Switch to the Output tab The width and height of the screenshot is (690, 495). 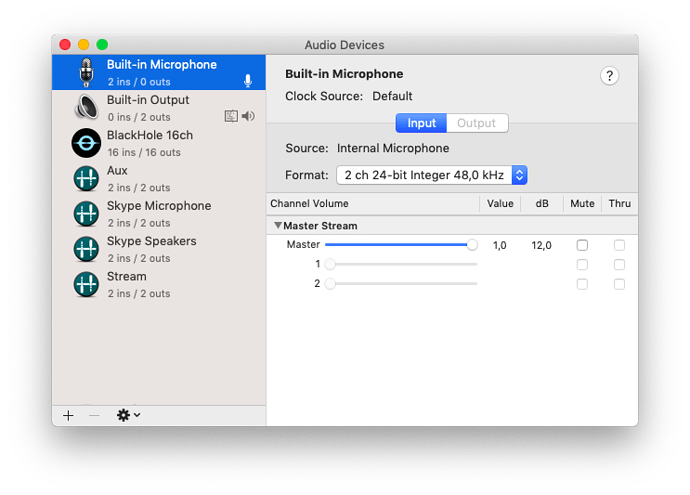477,123
